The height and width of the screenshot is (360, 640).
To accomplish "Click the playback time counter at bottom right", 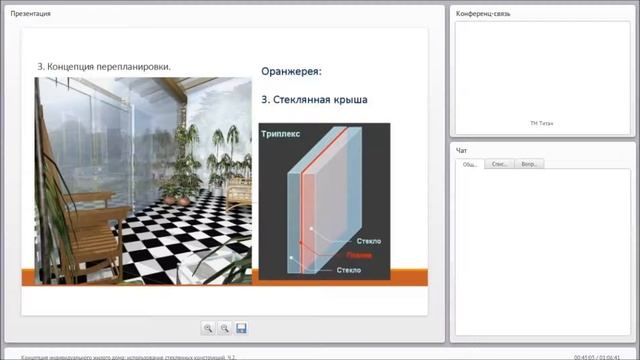I will pos(597,358).
